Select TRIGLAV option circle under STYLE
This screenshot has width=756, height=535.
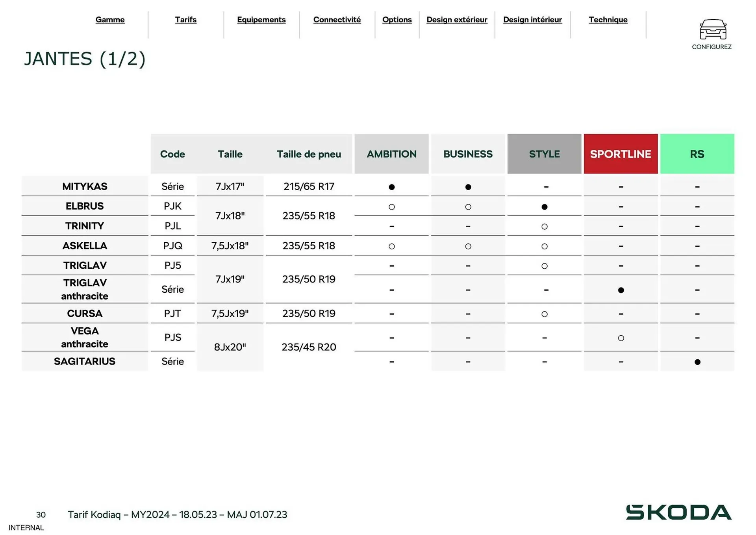click(x=544, y=266)
